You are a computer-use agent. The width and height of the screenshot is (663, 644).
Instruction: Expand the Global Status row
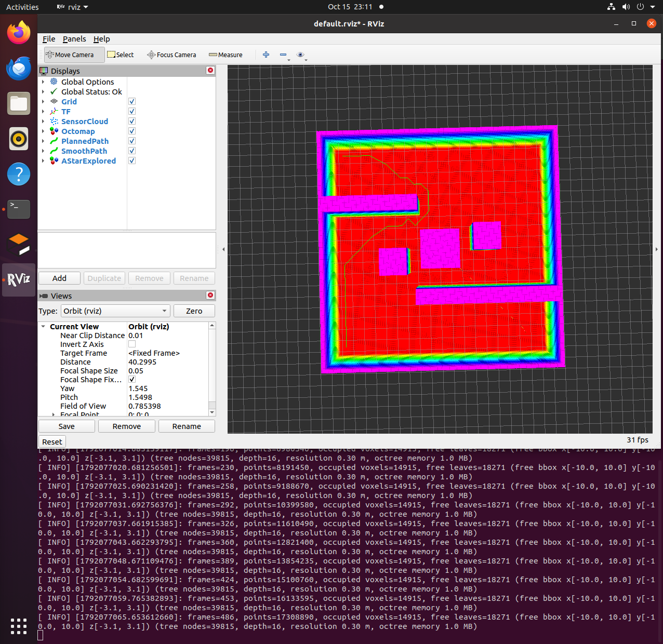(43, 92)
